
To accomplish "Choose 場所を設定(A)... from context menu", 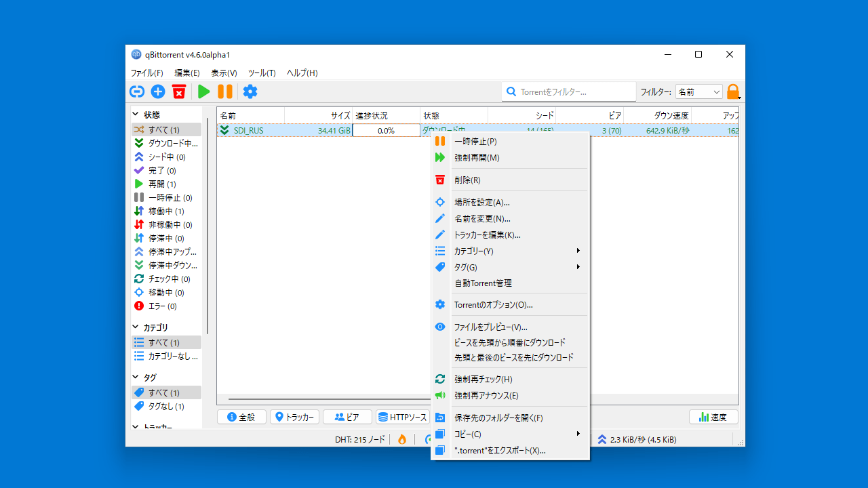I will pos(510,202).
